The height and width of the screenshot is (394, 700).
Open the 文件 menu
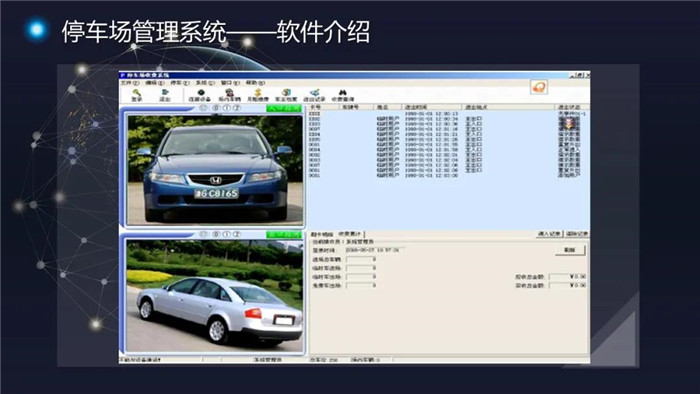click(x=129, y=83)
